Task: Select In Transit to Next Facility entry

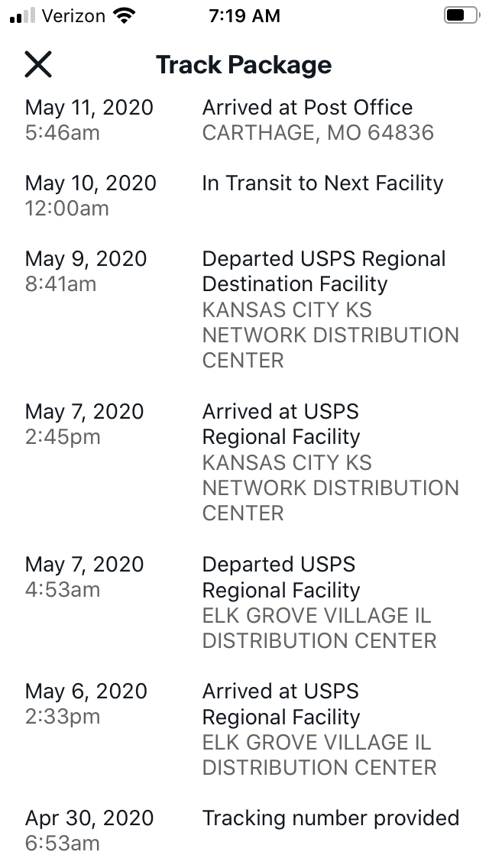Action: tap(244, 196)
